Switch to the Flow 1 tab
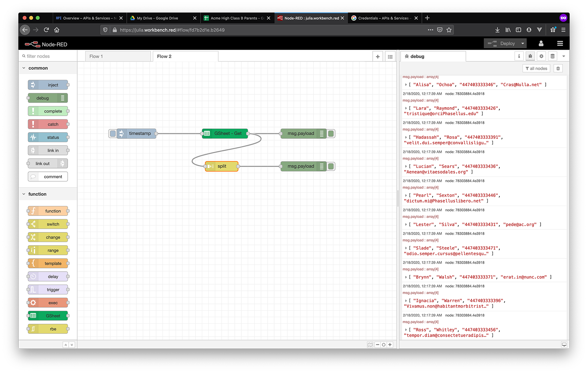 (x=118, y=56)
